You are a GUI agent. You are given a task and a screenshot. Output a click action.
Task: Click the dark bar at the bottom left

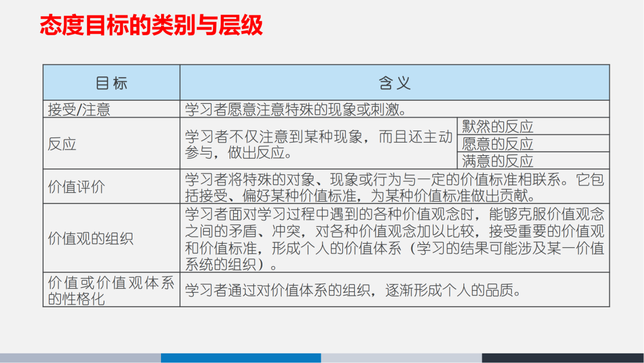click(x=80, y=356)
